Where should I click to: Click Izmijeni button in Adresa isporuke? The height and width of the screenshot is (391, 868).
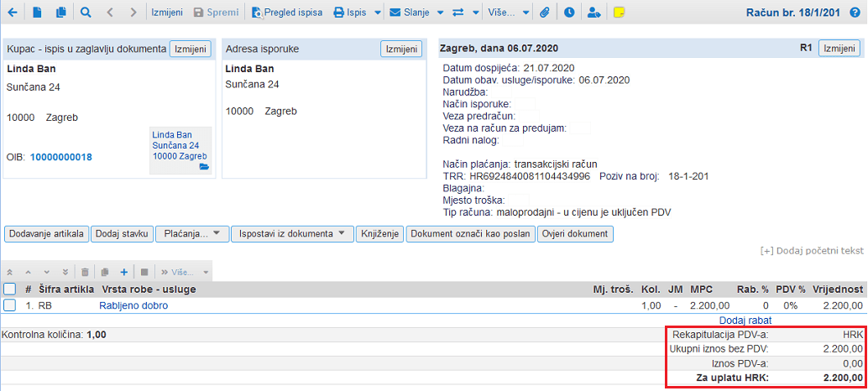tap(400, 49)
